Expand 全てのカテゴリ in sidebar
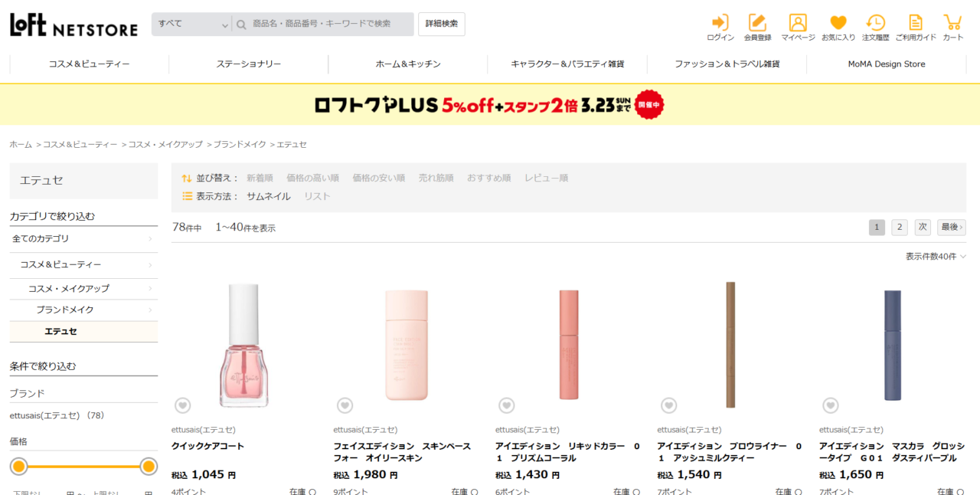Image resolution: width=980 pixels, height=495 pixels. (83, 239)
